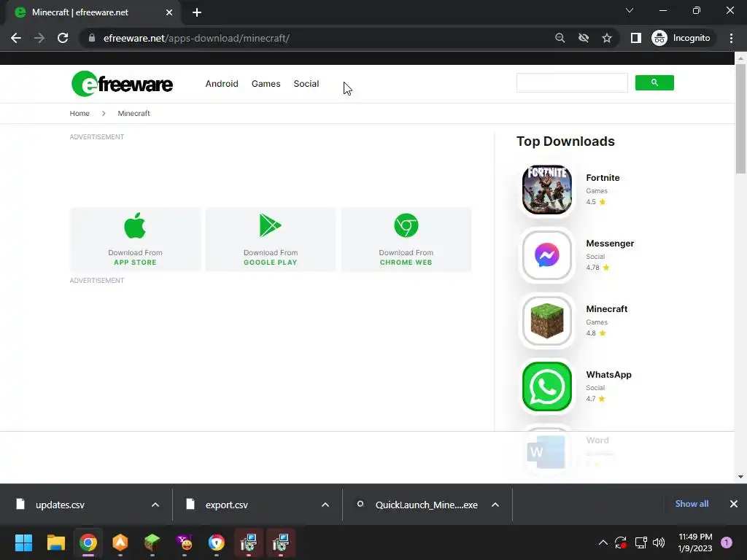
Task: Click the Minecraft breadcrumb
Action: 133,113
